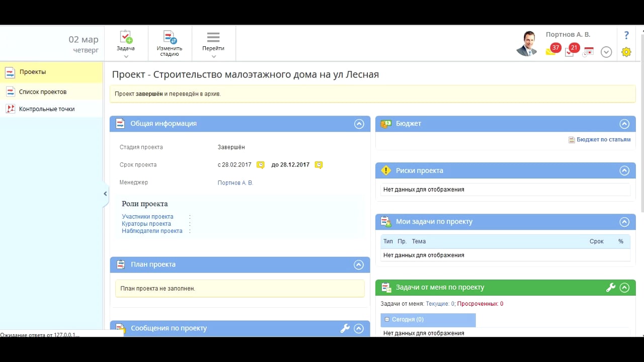Sort by Пр. column header

pyautogui.click(x=402, y=241)
